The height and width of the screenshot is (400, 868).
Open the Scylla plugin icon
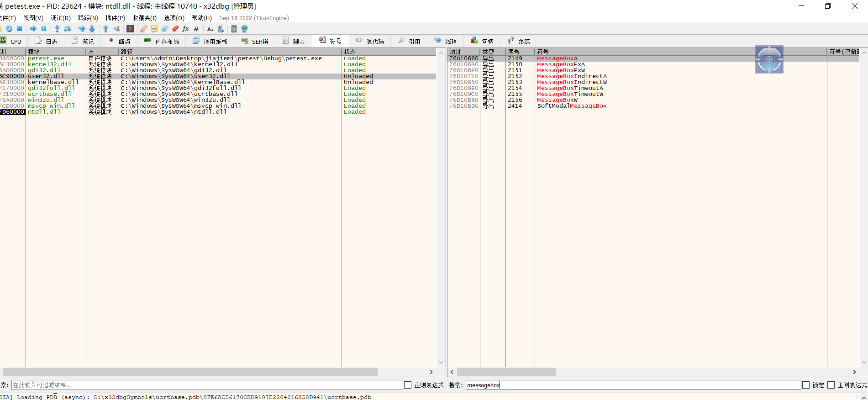point(130,29)
